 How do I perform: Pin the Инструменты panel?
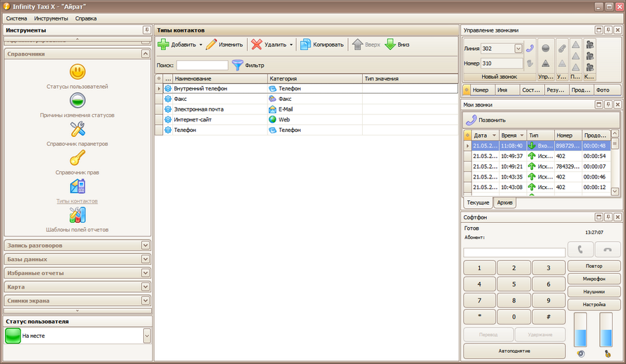tap(147, 30)
